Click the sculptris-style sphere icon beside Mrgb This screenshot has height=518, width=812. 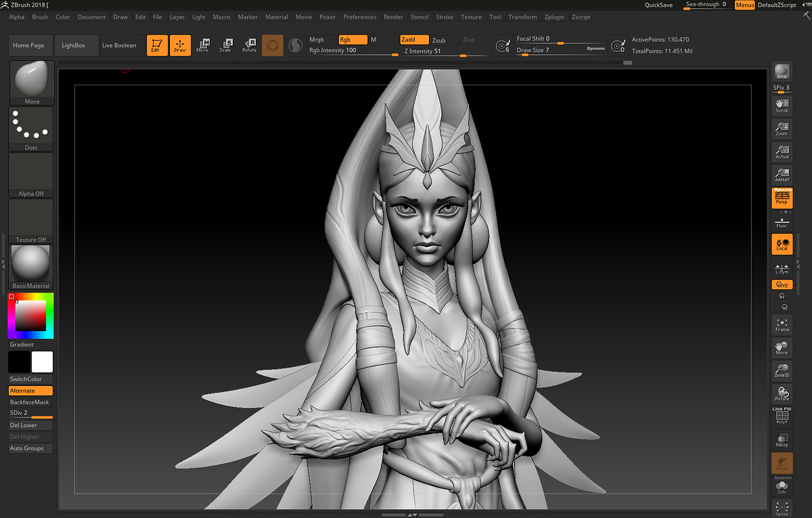(295, 45)
